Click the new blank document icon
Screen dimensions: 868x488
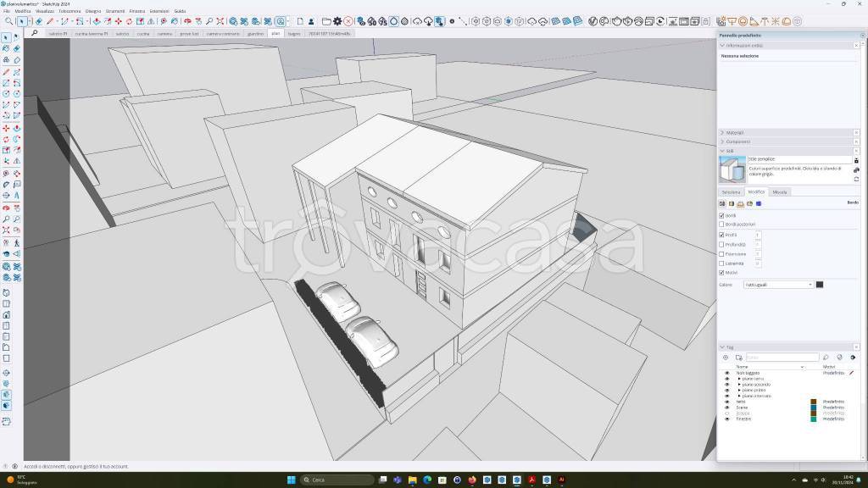pos(300,21)
